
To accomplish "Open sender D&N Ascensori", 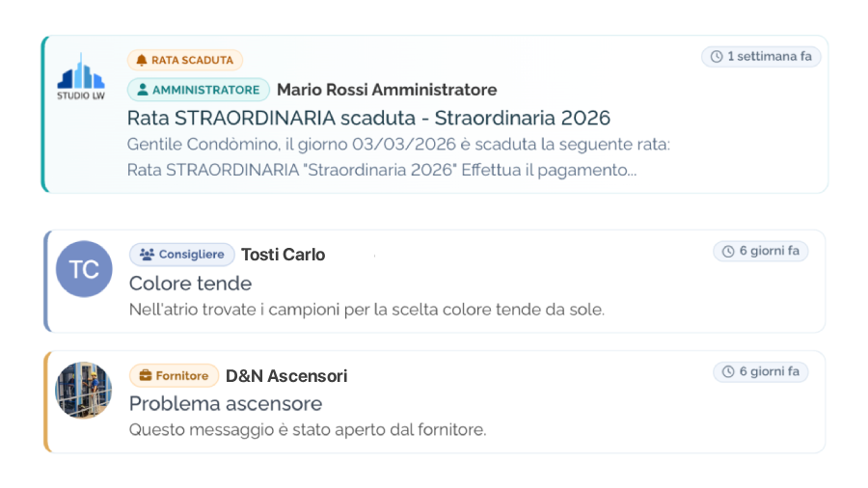I will pyautogui.click(x=286, y=375).
